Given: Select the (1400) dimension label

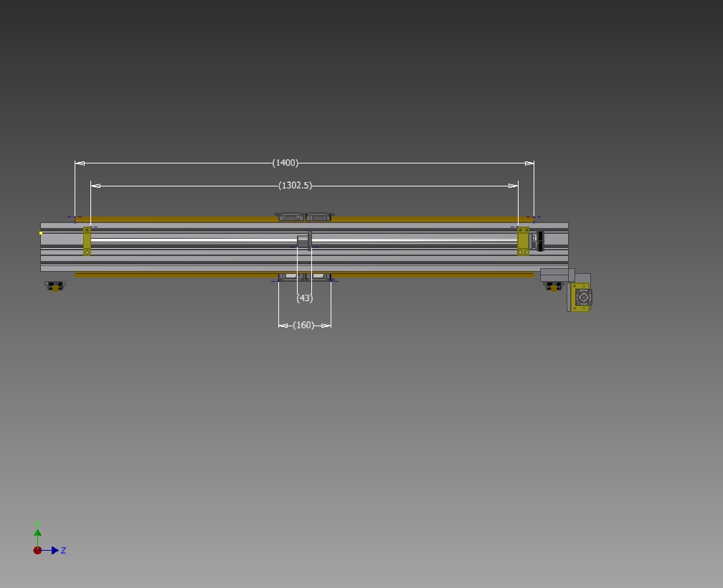Looking at the screenshot, I should pyautogui.click(x=285, y=163).
